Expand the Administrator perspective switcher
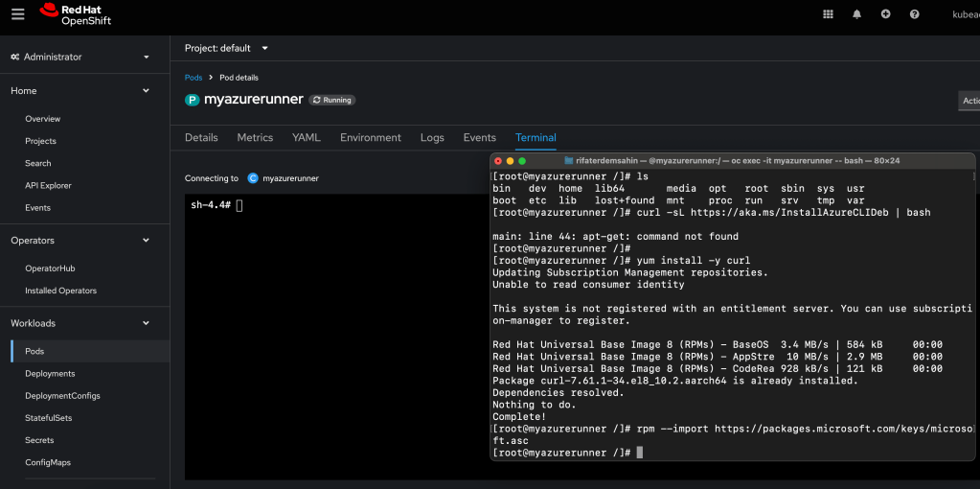Screen dimensions: 980x489 tap(80, 57)
